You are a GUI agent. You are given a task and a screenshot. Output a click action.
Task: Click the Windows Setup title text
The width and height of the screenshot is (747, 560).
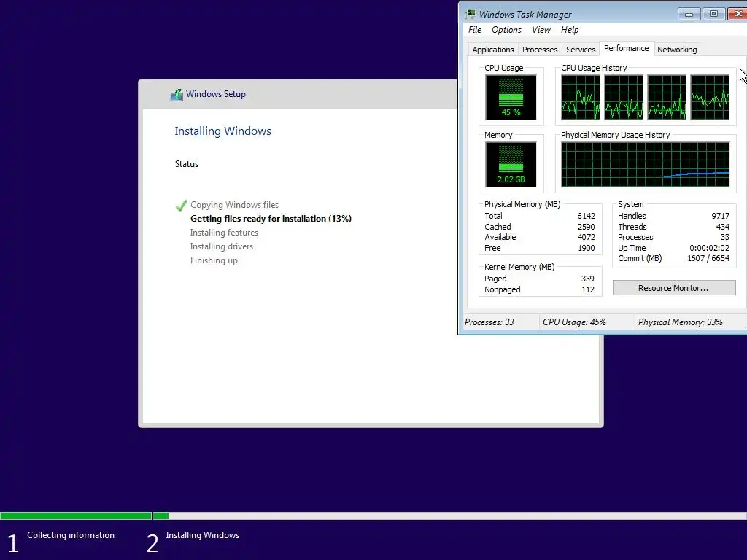coord(216,94)
